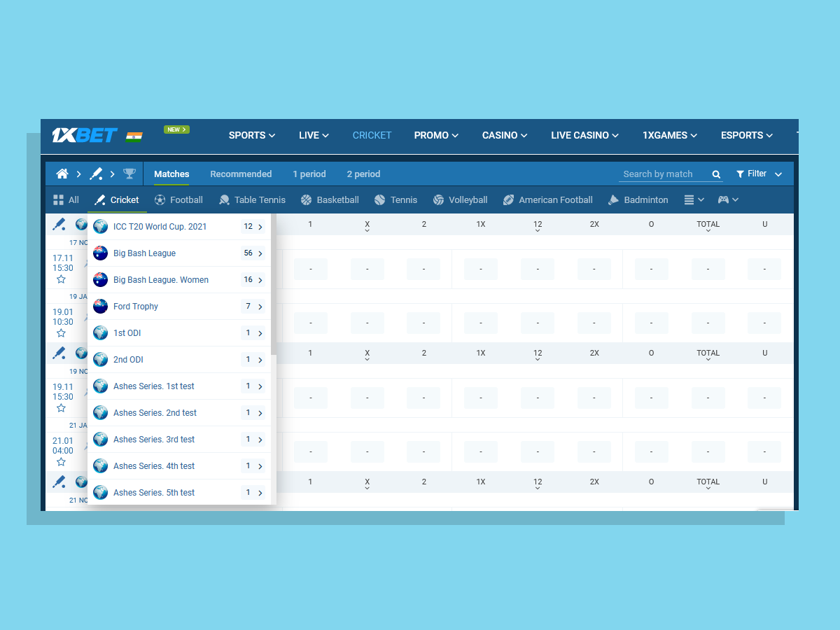Expand the ESPORTS menu
Screen dimensions: 840x630
(747, 135)
